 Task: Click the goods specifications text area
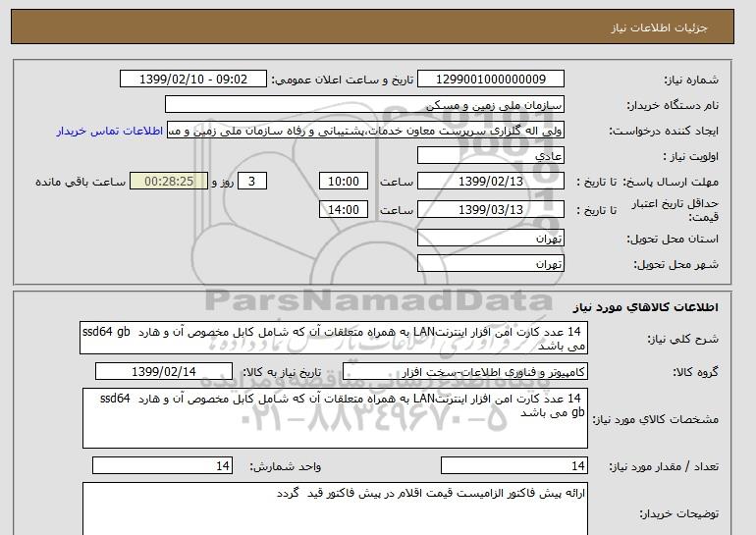(x=335, y=418)
